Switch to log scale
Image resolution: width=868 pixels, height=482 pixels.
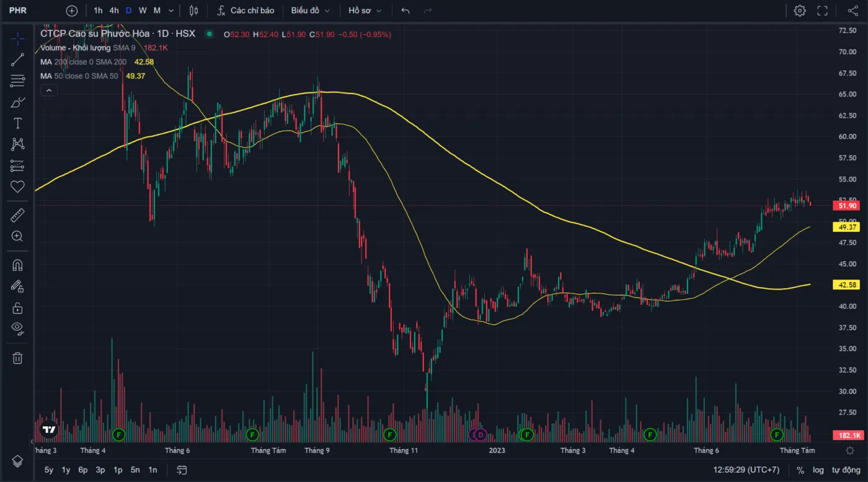818,470
